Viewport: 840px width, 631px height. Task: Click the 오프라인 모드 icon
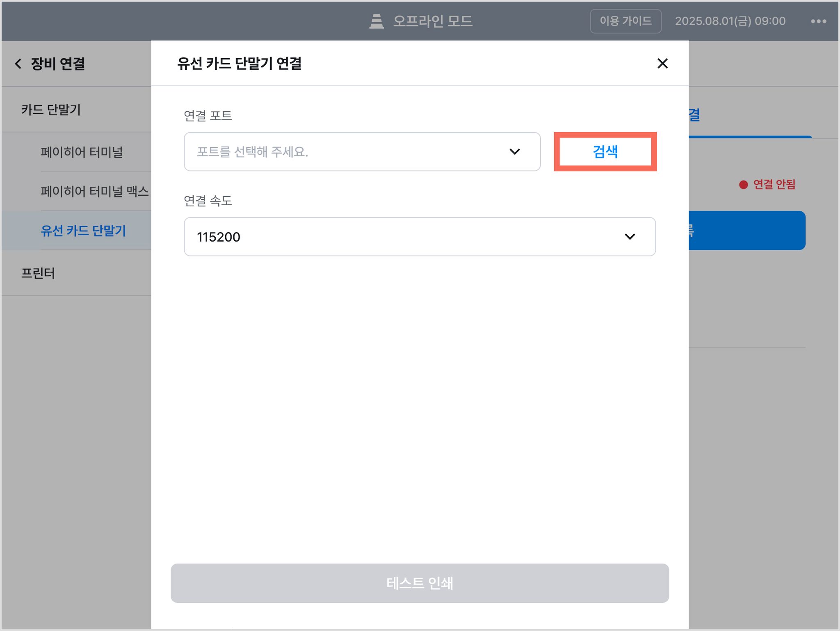pos(376,21)
